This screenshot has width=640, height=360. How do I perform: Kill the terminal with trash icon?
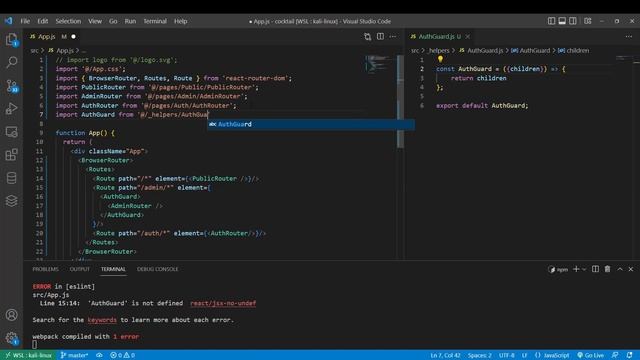[607, 269]
